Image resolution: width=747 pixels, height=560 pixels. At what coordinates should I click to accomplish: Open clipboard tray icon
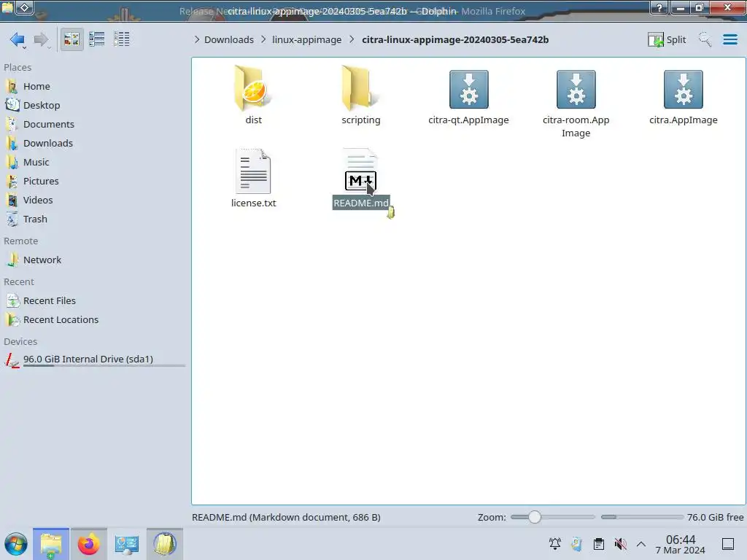(x=599, y=544)
